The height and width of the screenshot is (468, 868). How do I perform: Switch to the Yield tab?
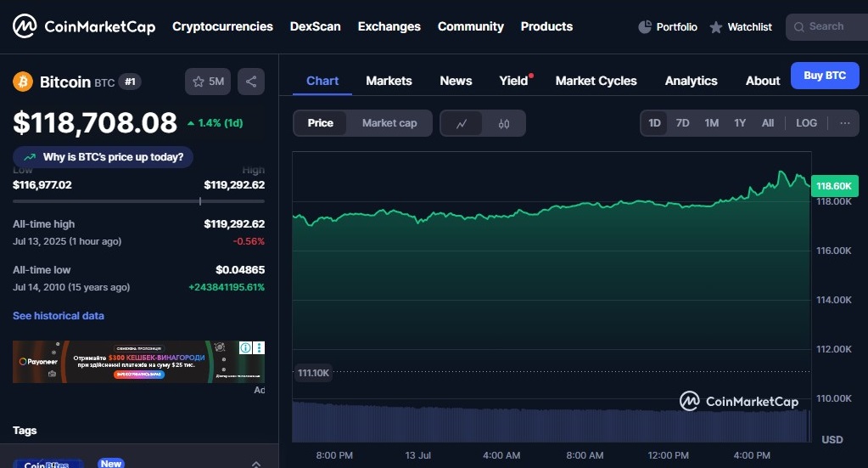tap(513, 81)
